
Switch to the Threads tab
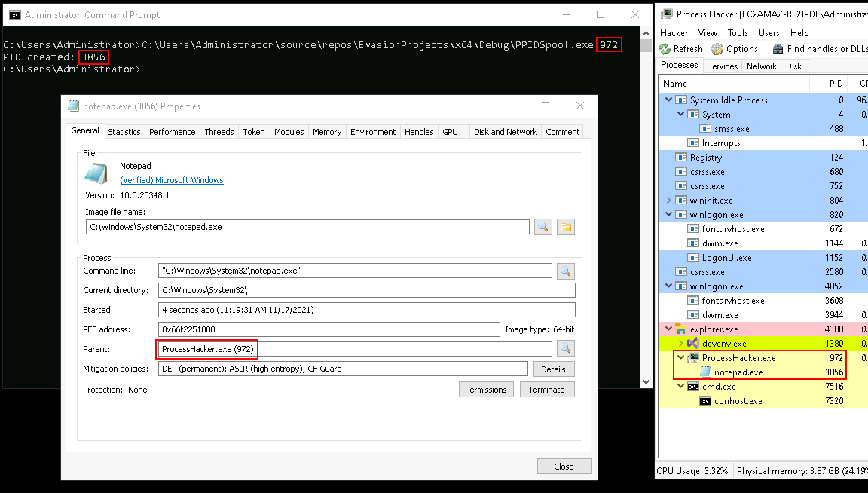point(219,132)
